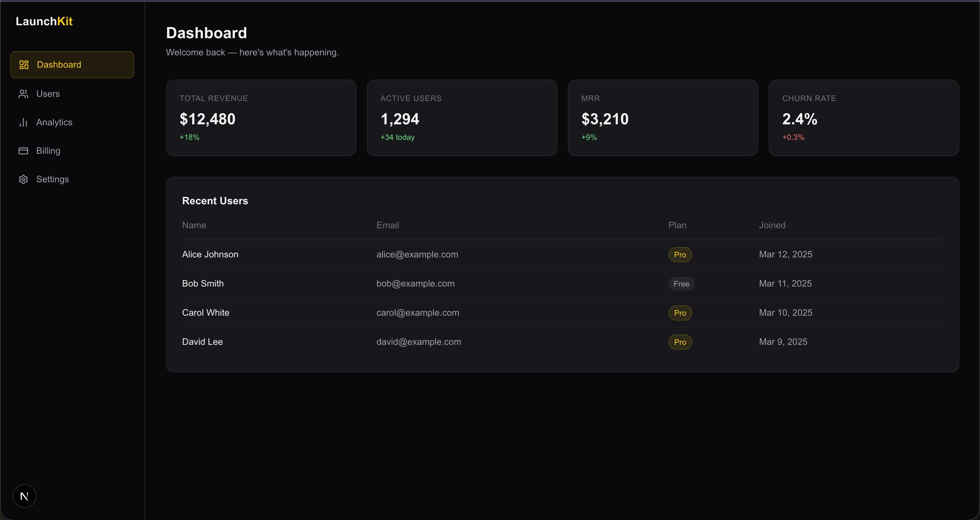Click the +34 today indicator
Image resolution: width=980 pixels, height=520 pixels.
(398, 137)
